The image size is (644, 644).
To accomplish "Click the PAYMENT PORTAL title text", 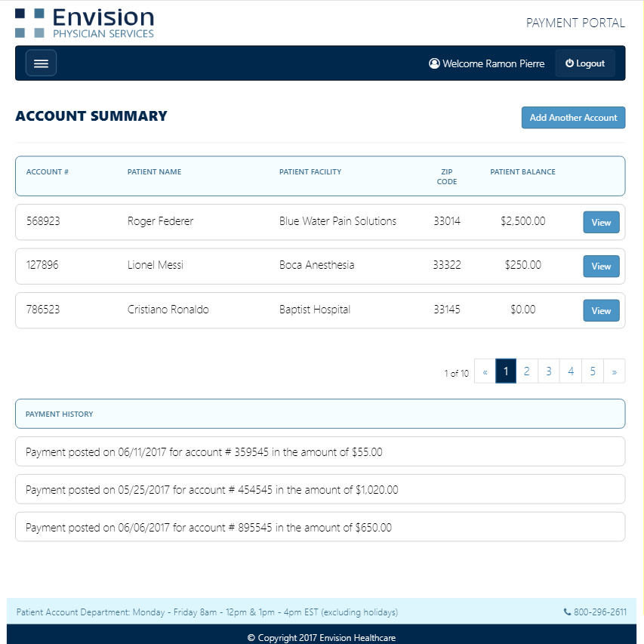I will pos(575,23).
